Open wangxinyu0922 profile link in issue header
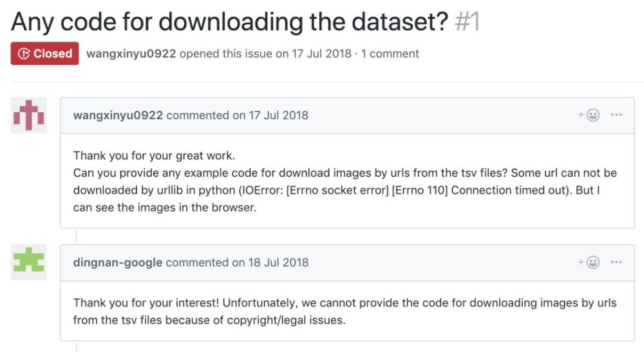Image resolution: width=644 pixels, height=352 pixels. coord(131,54)
